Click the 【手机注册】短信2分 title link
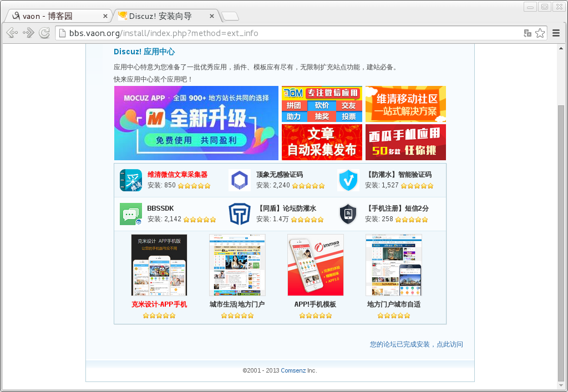Screen dimensions: 568x392 [397, 208]
